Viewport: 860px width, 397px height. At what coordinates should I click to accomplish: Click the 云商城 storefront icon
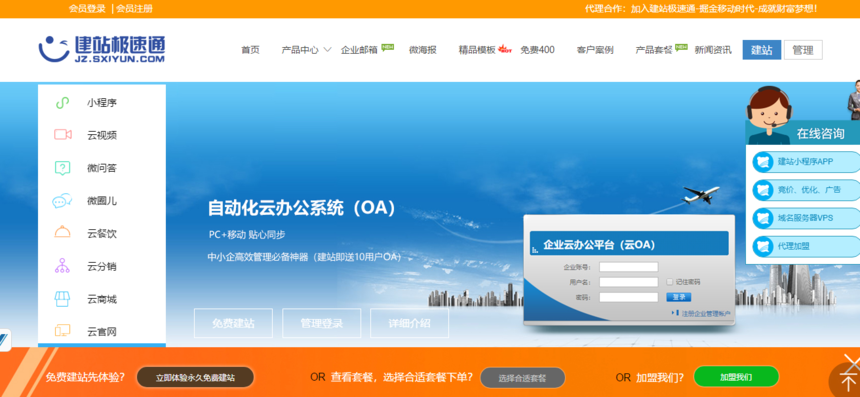[63, 299]
